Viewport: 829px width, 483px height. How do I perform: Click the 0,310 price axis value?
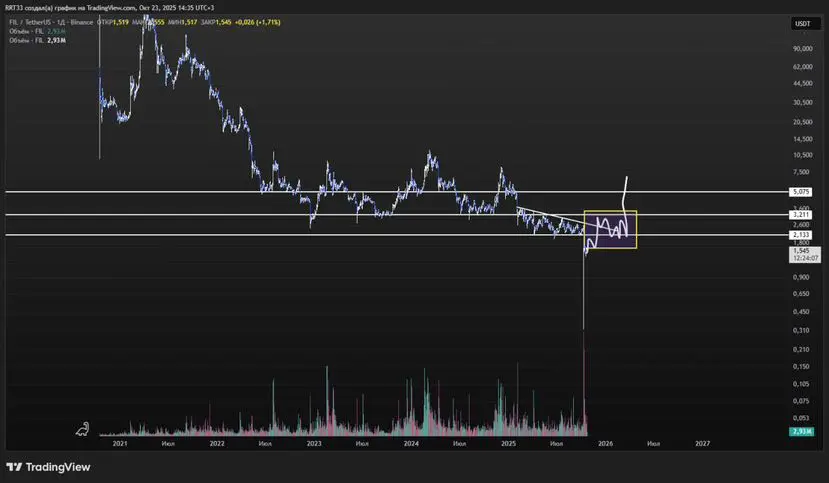click(801, 330)
